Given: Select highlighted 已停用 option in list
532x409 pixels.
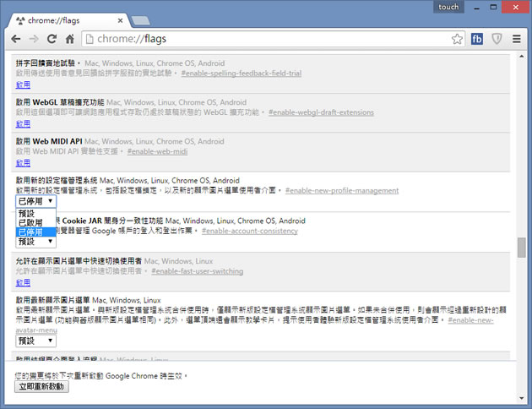Looking at the screenshot, I should (x=29, y=232).
